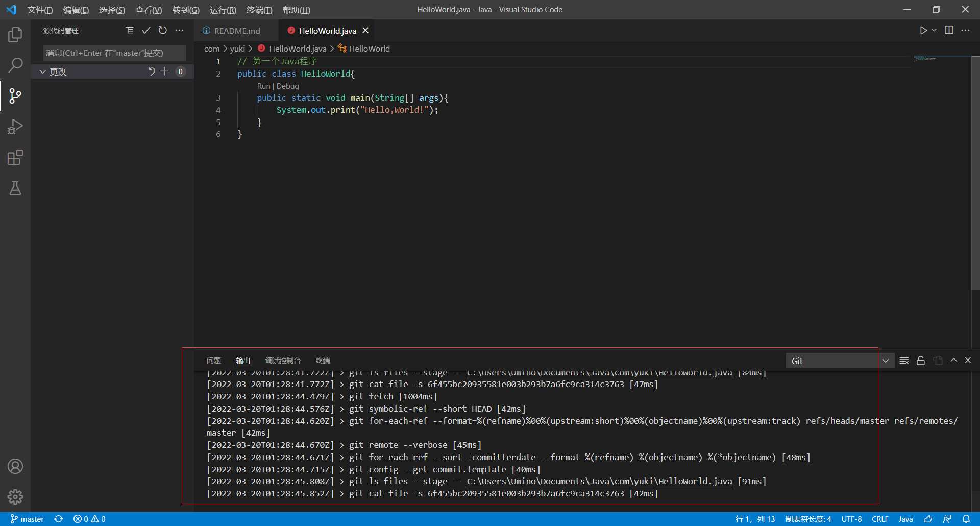This screenshot has width=980, height=526.
Task: Click the 行 1, 列 13 cursor position indicator
Action: pyautogui.click(x=755, y=519)
